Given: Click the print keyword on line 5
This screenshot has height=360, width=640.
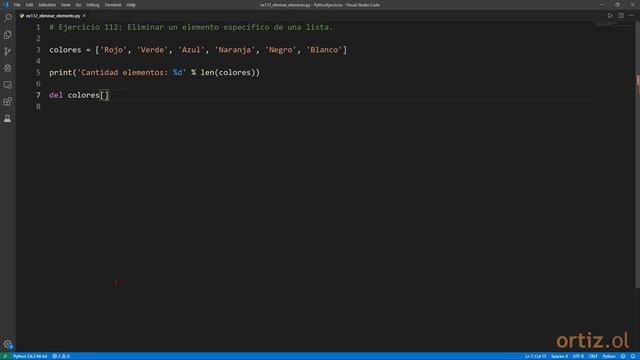Looking at the screenshot, I should (x=61, y=73).
